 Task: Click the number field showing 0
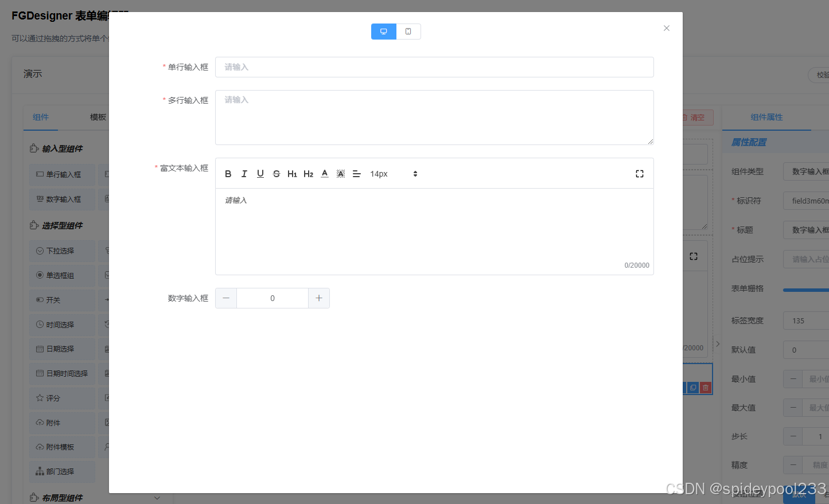273,298
